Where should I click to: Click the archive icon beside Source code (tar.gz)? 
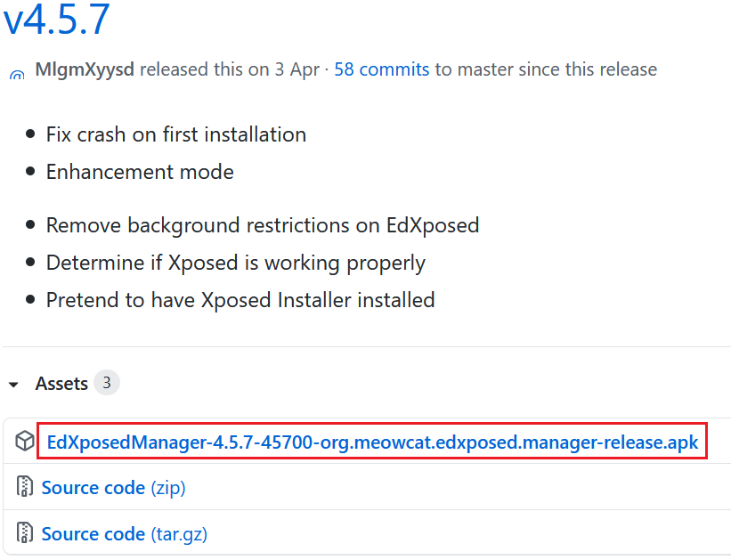(x=25, y=532)
